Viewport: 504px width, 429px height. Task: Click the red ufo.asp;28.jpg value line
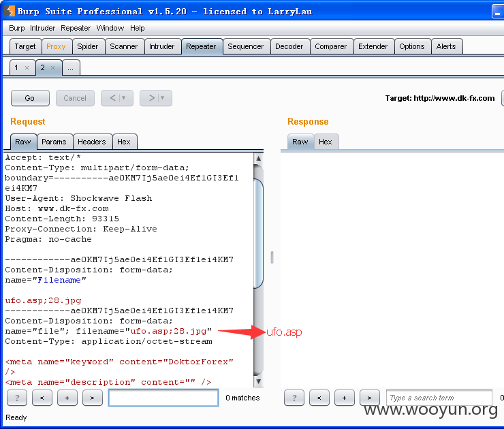point(43,300)
